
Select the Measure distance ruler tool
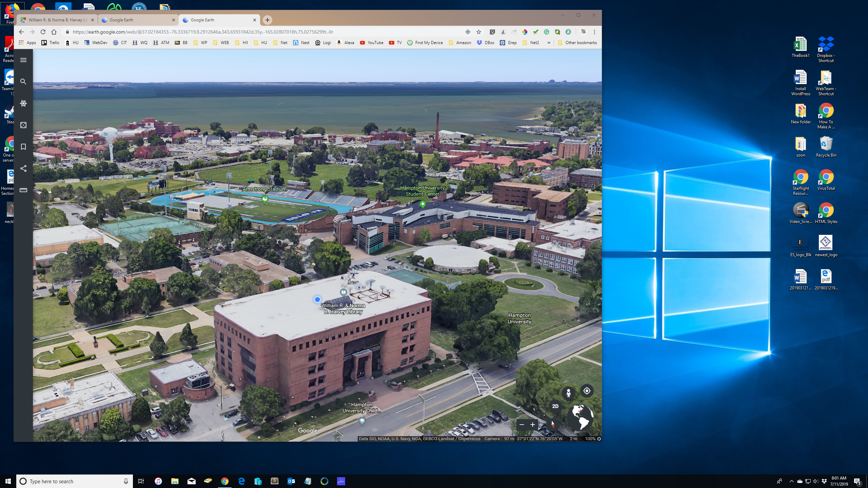(x=23, y=190)
